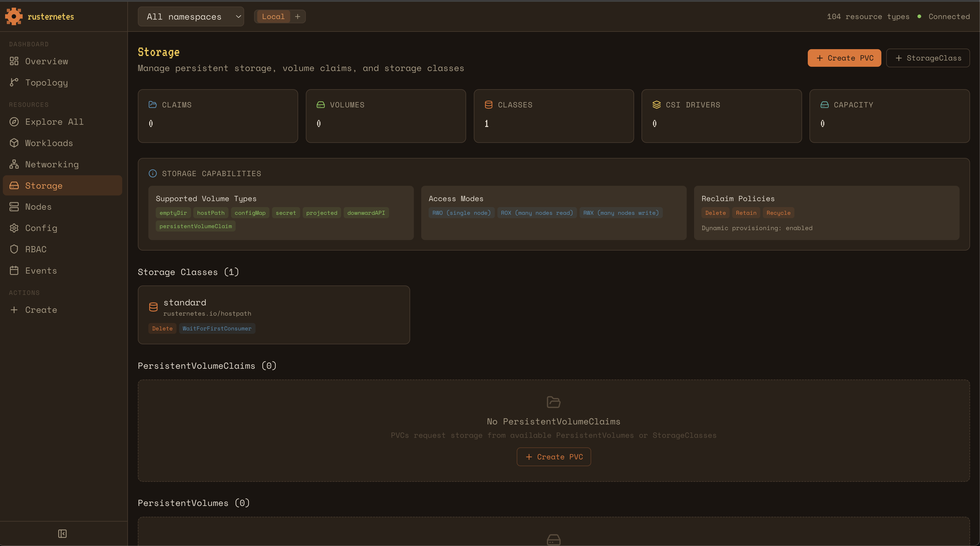Viewport: 980px width, 546px height.
Task: Click the Workloads cube icon
Action: tap(14, 143)
